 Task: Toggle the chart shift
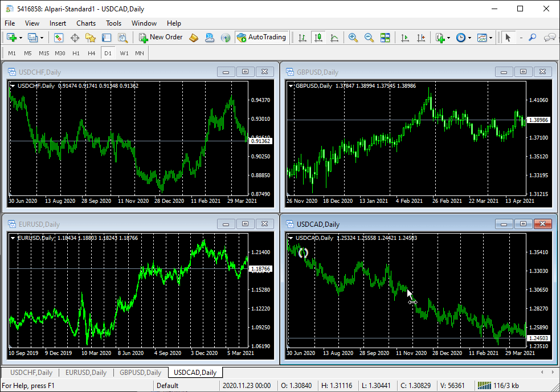pyautogui.click(x=422, y=37)
